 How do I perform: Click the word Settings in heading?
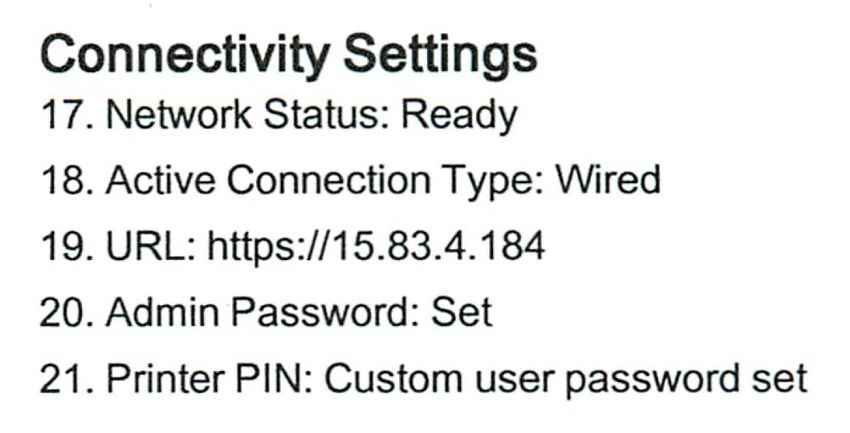(x=441, y=57)
